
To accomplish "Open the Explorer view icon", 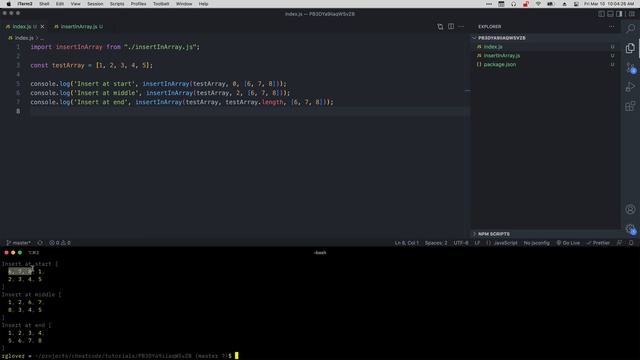I will pos(630,48).
